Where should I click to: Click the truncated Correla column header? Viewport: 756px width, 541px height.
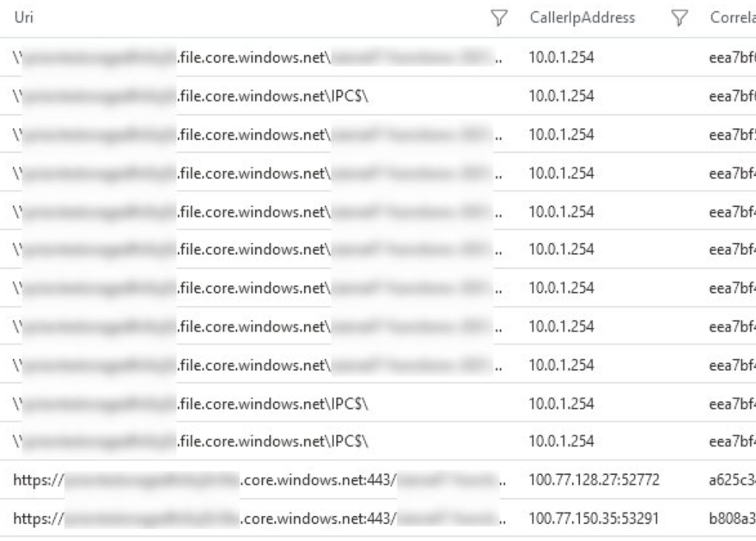click(x=732, y=17)
